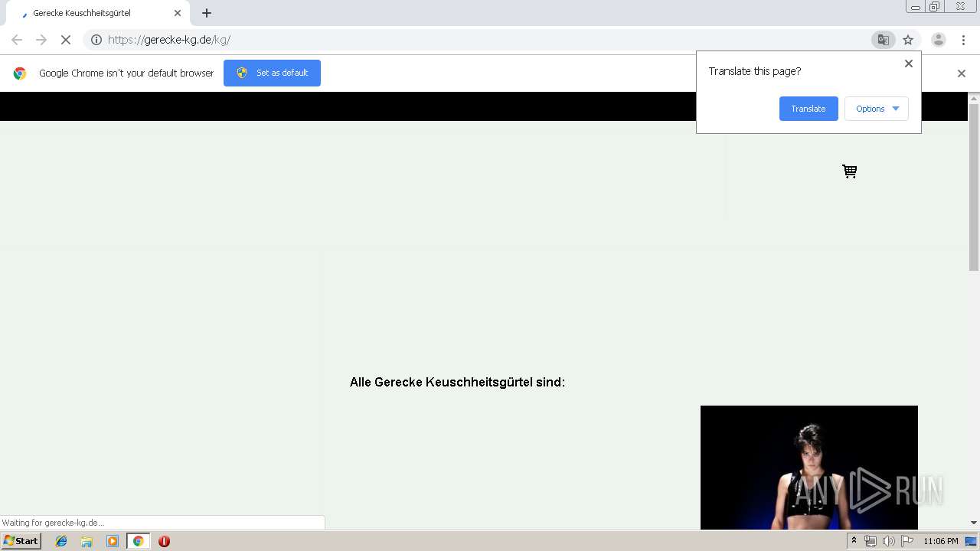
Task: Close the Gerecke Keuschheitsgürtel tab
Action: click(x=178, y=13)
